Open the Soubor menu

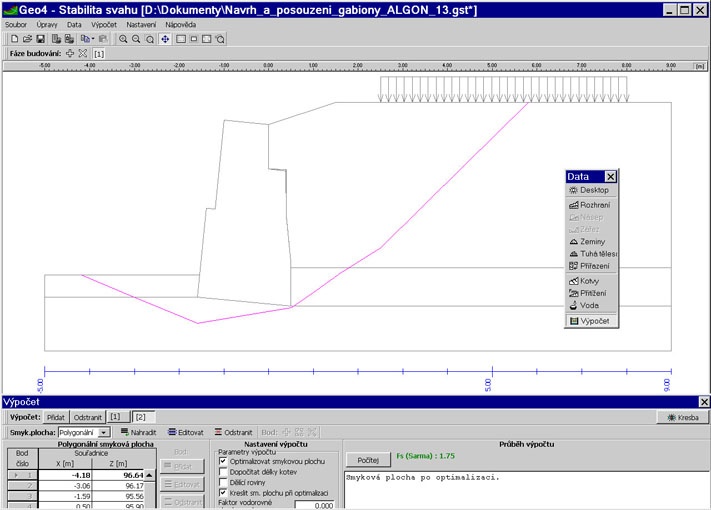pos(16,24)
